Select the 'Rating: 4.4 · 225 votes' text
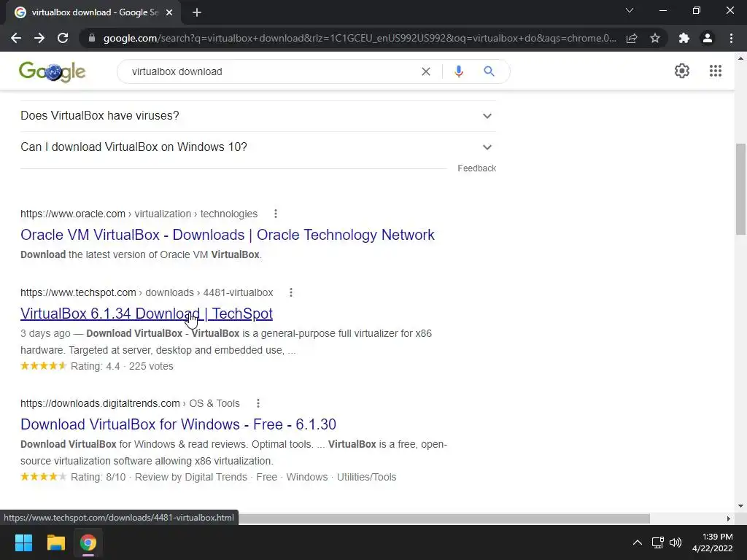Viewport: 747px width, 560px height. [122, 366]
